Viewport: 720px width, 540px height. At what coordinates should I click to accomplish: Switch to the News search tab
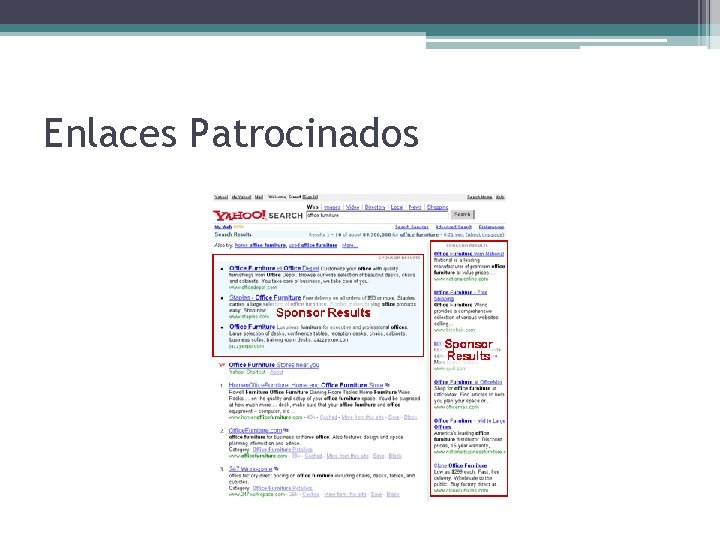(x=415, y=207)
